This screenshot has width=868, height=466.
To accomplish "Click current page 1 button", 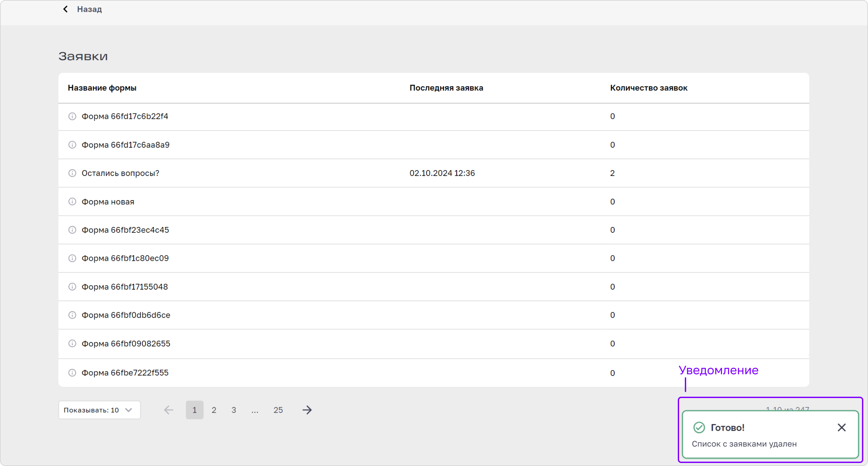I will [195, 410].
